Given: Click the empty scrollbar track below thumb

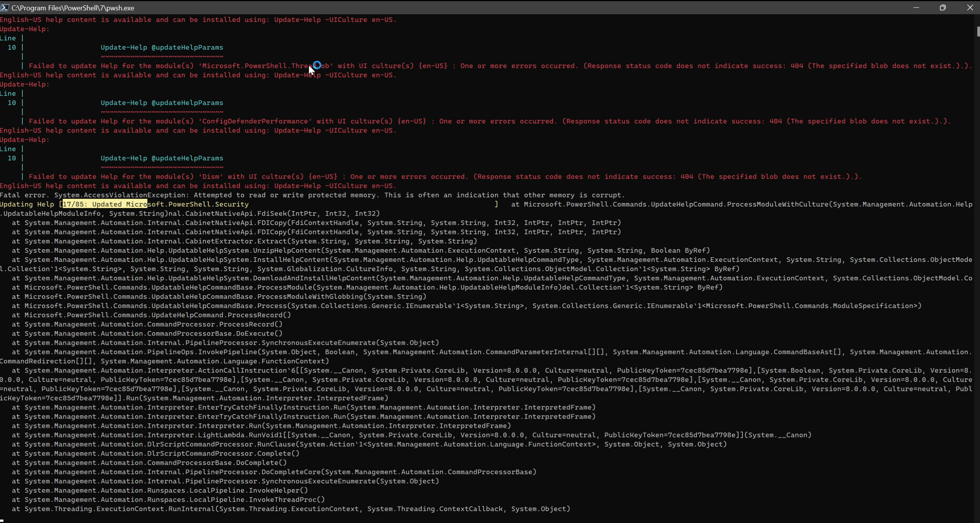Looking at the screenshot, I should coord(978,269).
